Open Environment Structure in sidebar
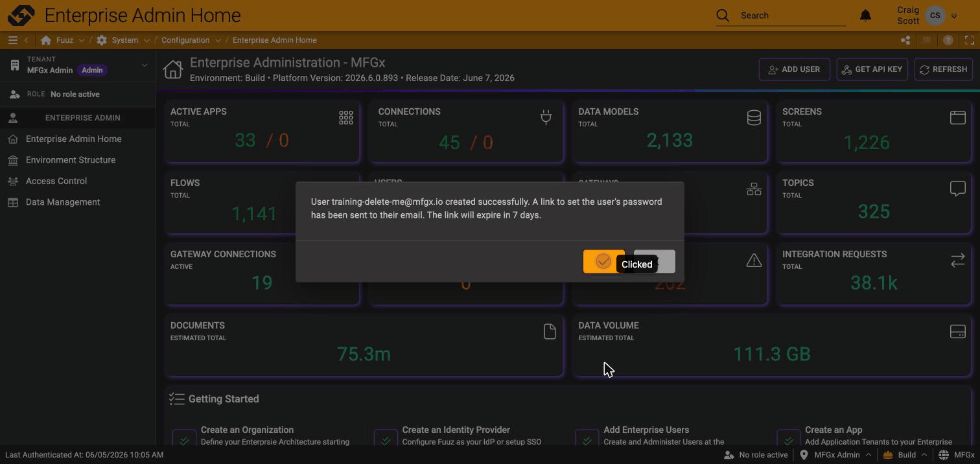This screenshot has height=464, width=980. (78, 160)
